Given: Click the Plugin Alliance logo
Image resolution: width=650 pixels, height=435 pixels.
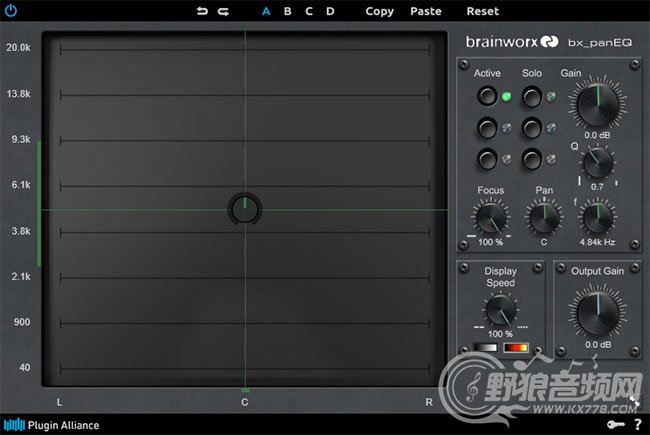Looking at the screenshot, I should pyautogui.click(x=51, y=425).
